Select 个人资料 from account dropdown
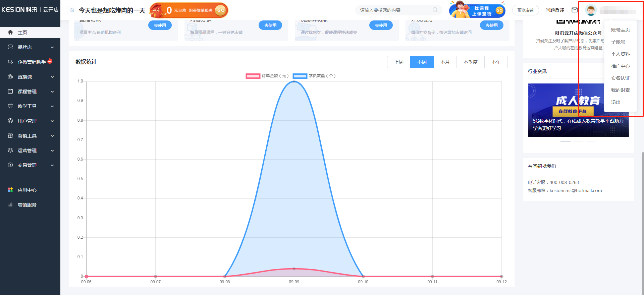644x295 pixels. click(x=620, y=54)
